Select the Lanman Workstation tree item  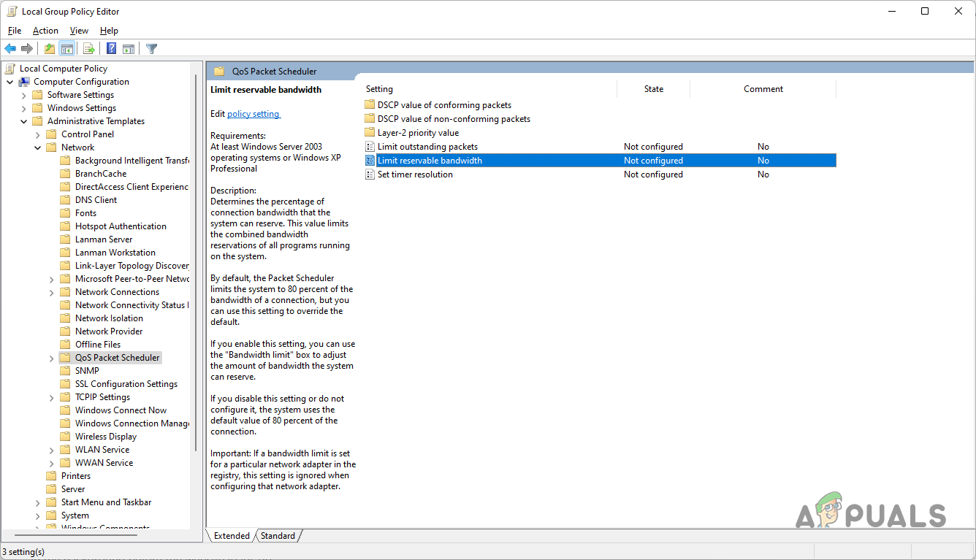point(115,253)
